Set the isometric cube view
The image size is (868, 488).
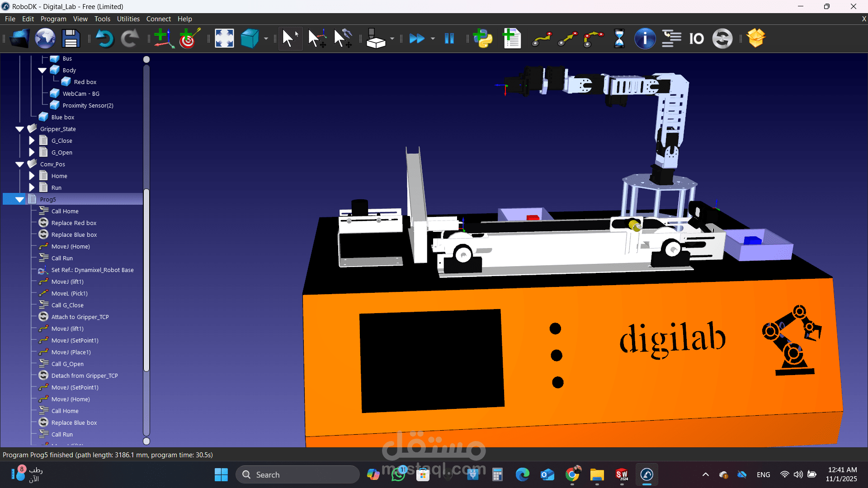tap(250, 38)
